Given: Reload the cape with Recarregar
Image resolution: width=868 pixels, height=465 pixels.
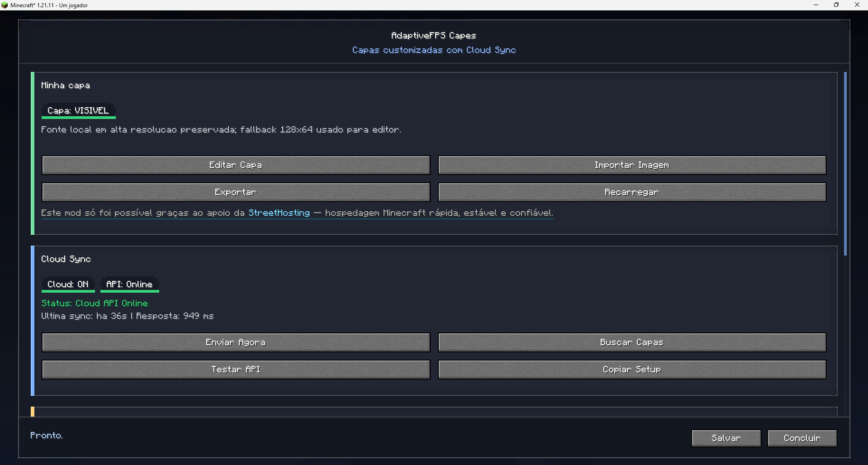Looking at the screenshot, I should point(632,192).
